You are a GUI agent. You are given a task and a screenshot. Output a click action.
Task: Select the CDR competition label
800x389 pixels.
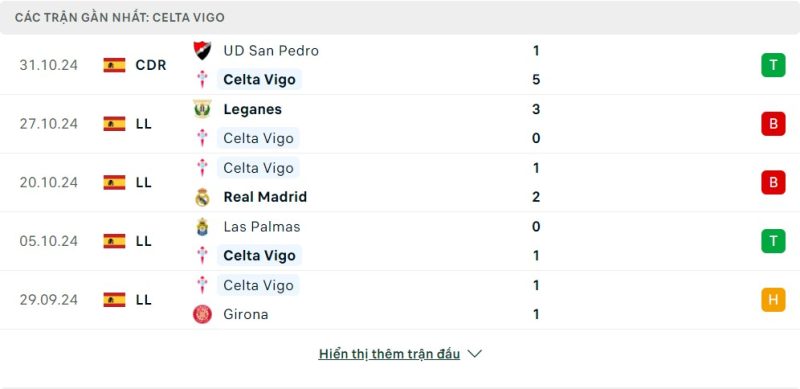tap(151, 65)
